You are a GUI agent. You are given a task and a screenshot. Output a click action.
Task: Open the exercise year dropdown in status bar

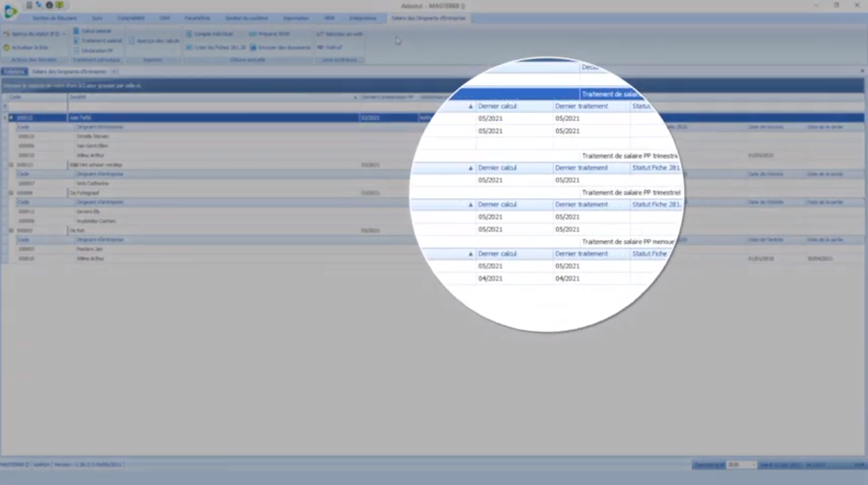(x=753, y=465)
